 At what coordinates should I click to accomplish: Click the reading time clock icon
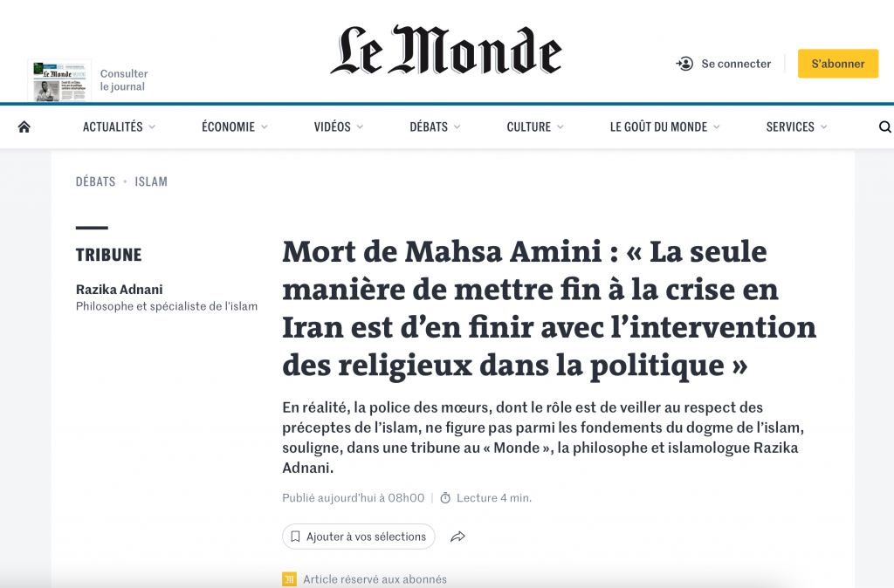coord(445,498)
